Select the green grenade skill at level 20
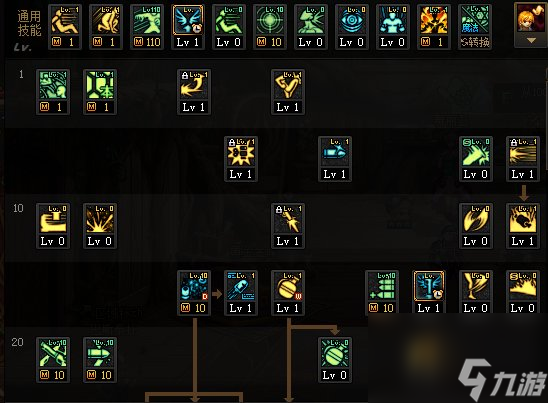The height and width of the screenshot is (403, 548). (335, 360)
